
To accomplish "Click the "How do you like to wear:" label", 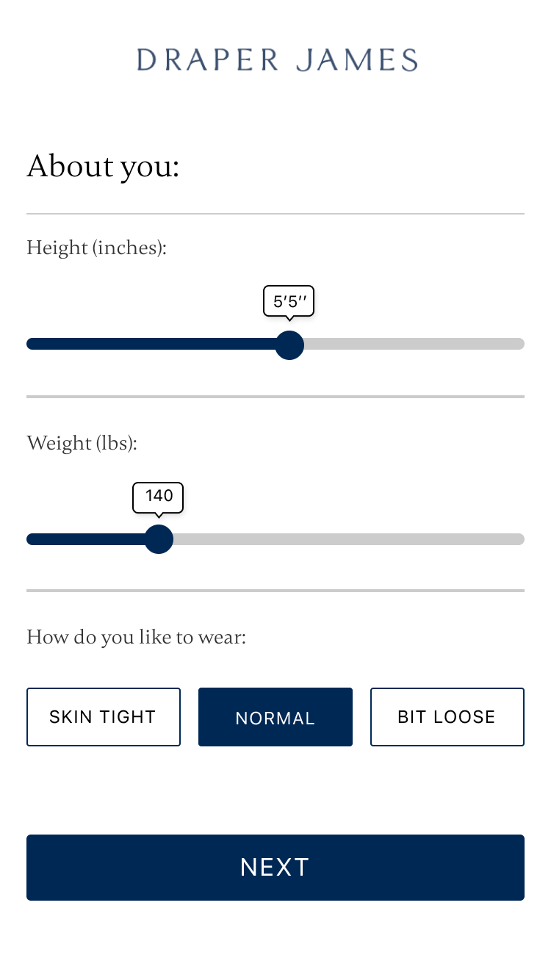I will (x=136, y=636).
